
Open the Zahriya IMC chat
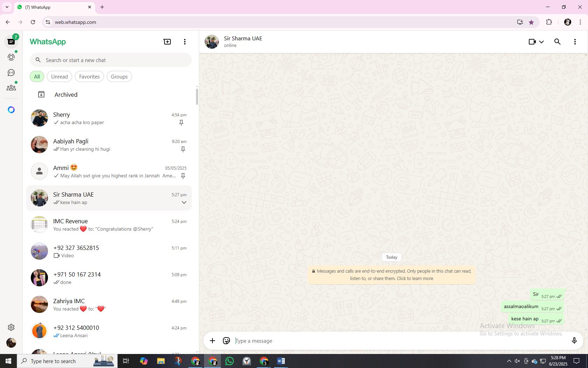pyautogui.click(x=109, y=305)
